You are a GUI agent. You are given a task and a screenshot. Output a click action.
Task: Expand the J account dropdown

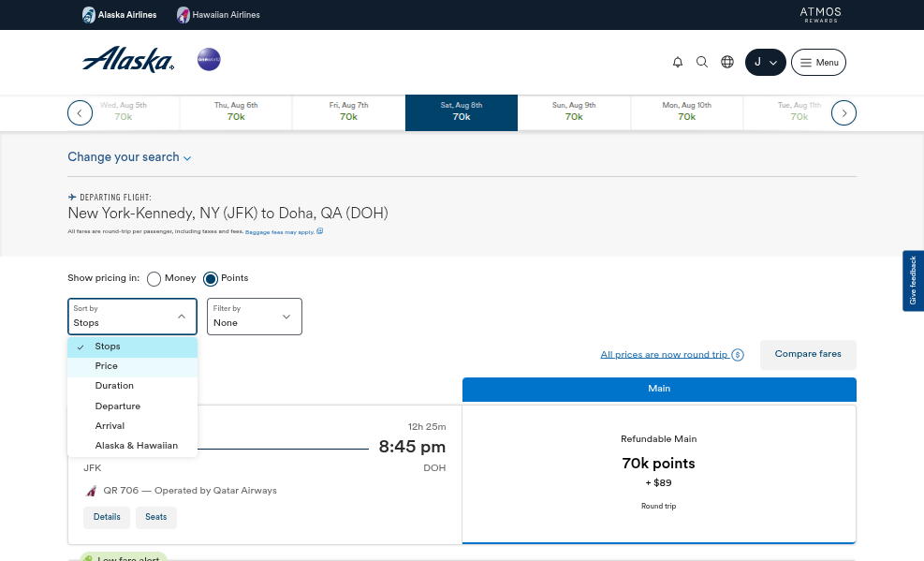click(766, 62)
